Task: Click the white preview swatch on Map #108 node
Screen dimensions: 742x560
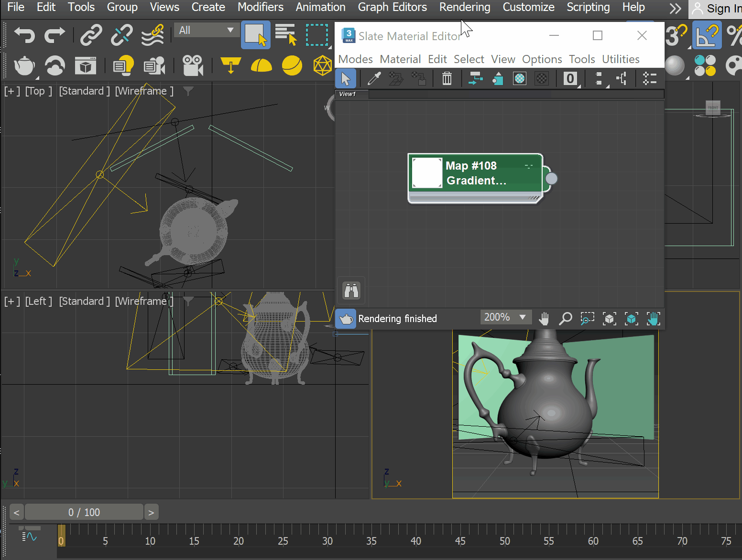Action: (427, 173)
